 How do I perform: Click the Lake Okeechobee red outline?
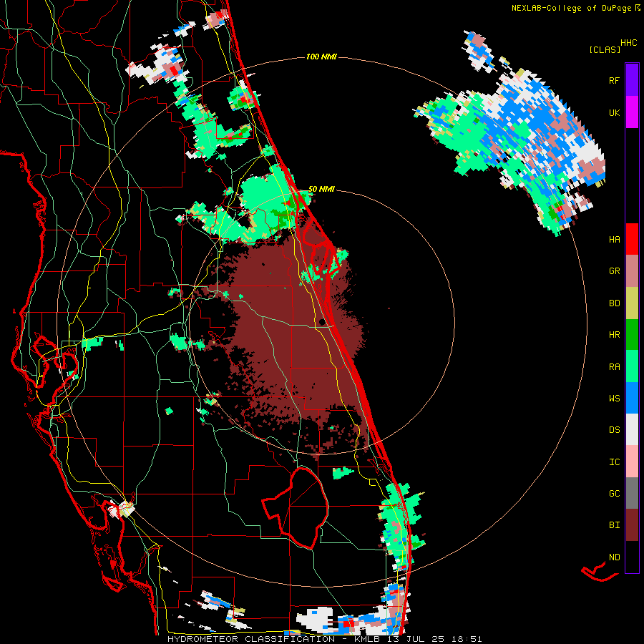click(x=295, y=507)
